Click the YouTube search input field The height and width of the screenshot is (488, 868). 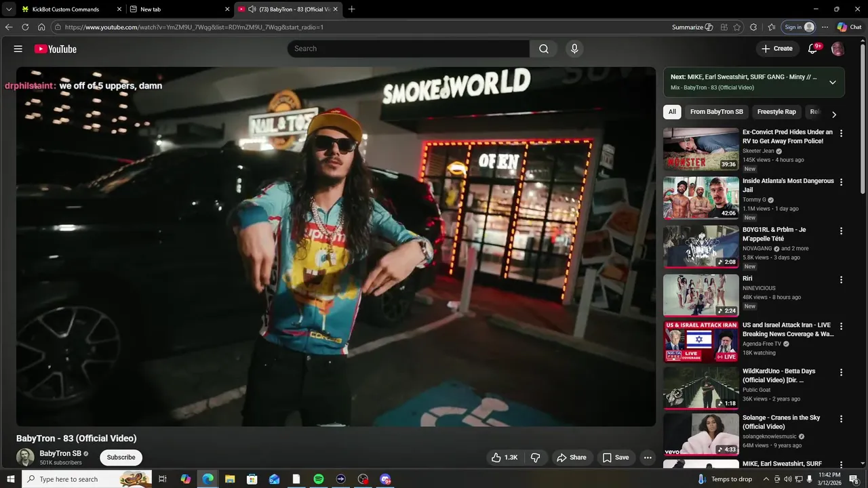tap(408, 49)
